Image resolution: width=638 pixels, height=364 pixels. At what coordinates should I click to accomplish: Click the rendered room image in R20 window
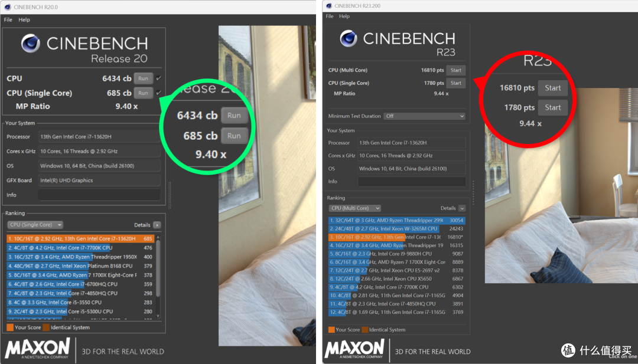point(267,186)
